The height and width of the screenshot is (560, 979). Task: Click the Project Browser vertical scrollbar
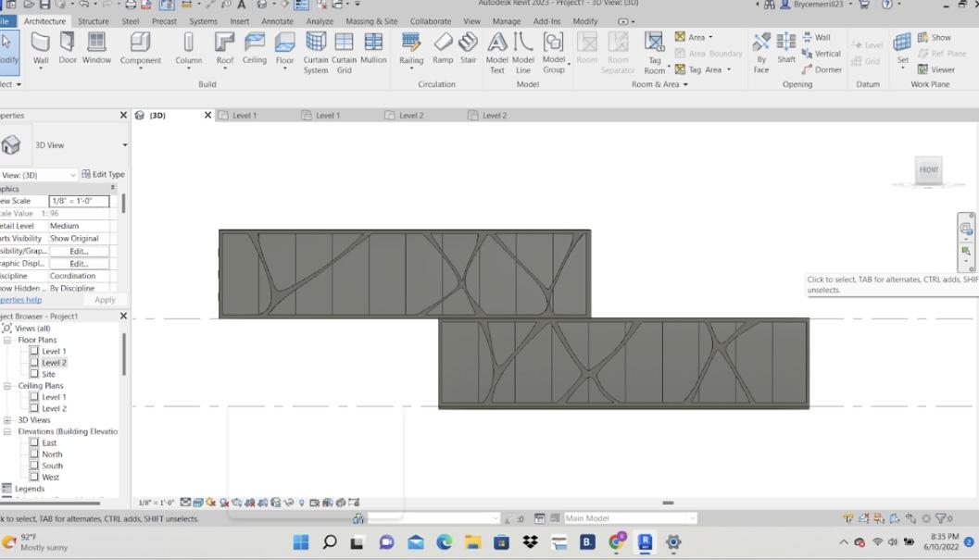(124, 354)
